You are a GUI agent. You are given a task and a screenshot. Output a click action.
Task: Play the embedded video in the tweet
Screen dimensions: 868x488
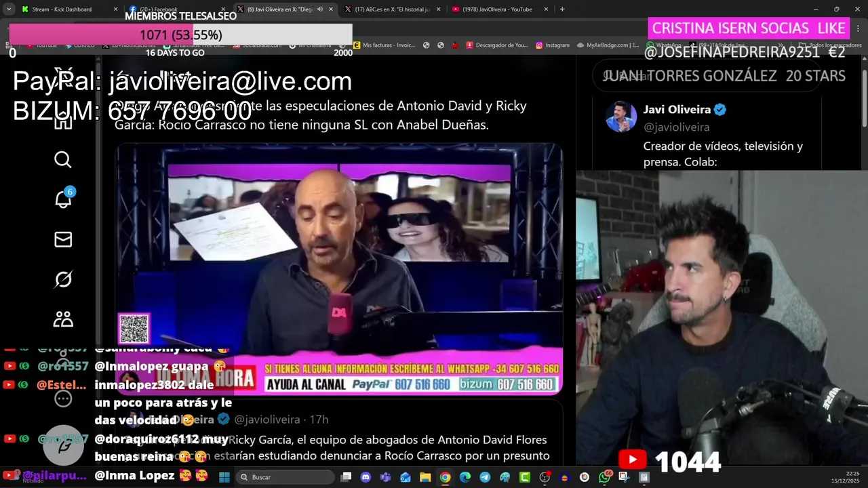tap(338, 269)
